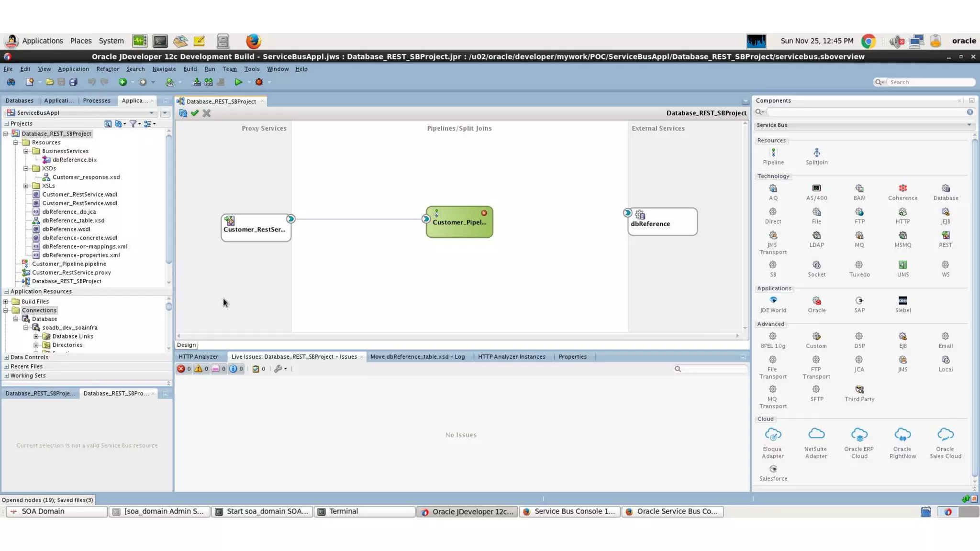Toggle the info messages filter in Issues
Image resolution: width=980 pixels, height=551 pixels.
[233, 369]
